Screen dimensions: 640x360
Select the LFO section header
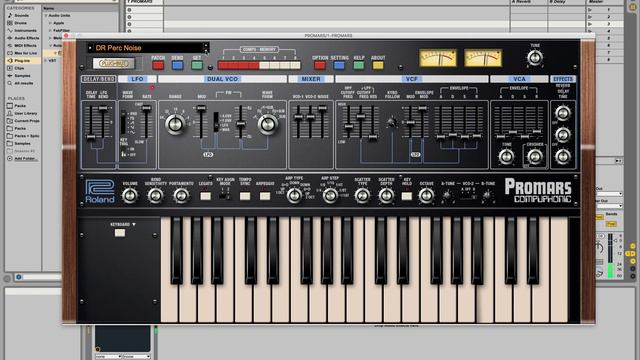(x=137, y=79)
